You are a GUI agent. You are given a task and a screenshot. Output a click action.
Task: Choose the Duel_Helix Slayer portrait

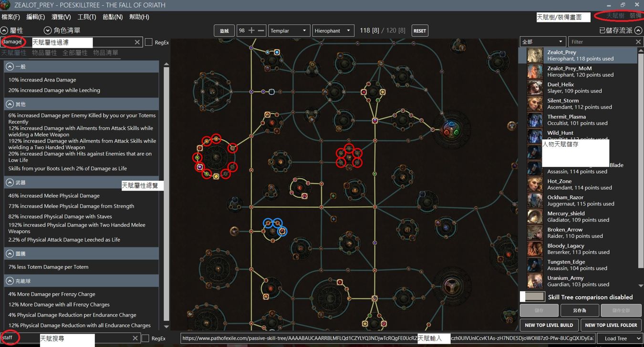(535, 88)
